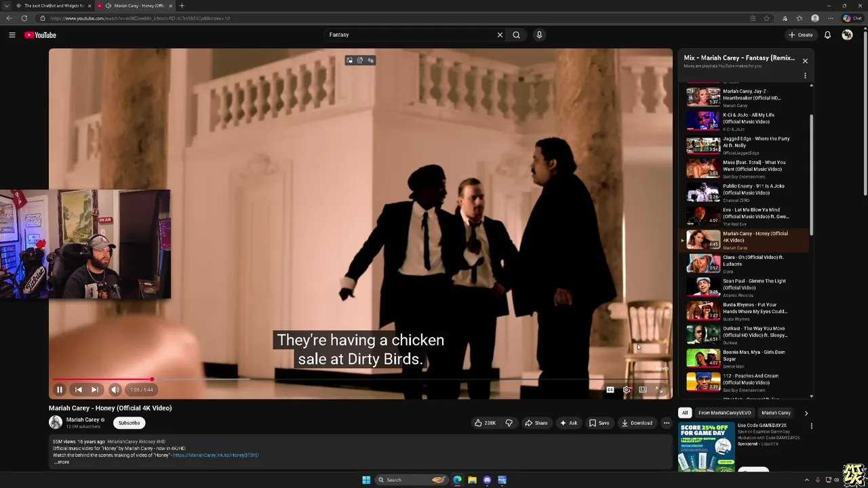868x488 pixels.
Task: Play Eve Let Me Blow Ya Mind
Action: point(745,216)
